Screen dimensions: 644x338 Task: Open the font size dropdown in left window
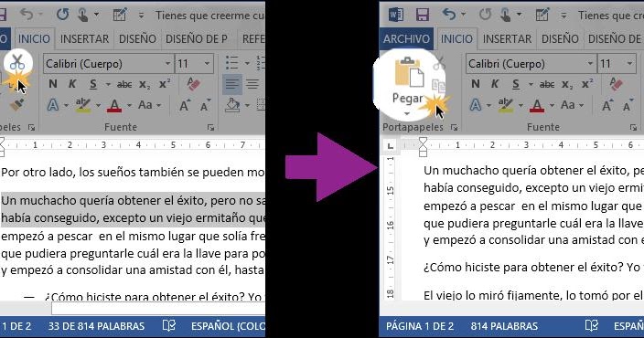[207, 64]
